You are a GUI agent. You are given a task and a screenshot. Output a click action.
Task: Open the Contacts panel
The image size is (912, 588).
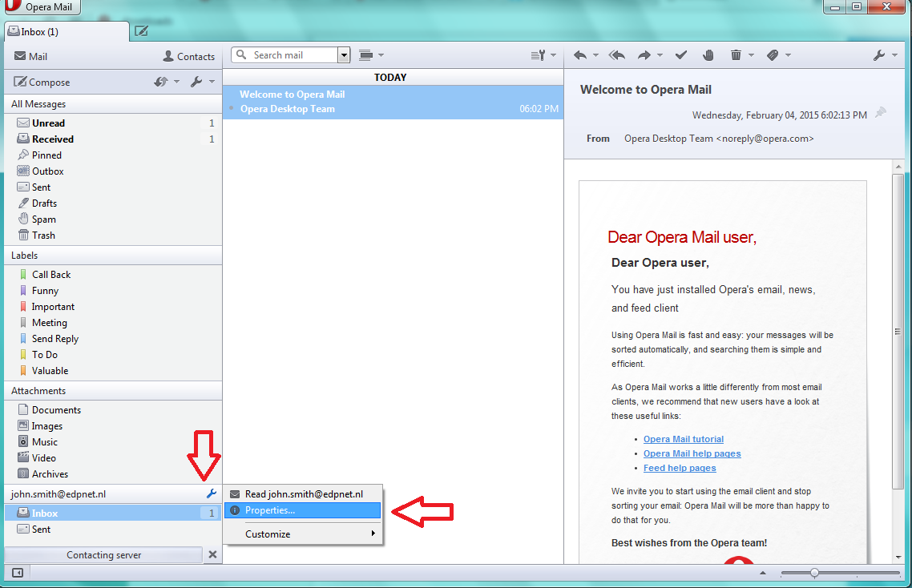(x=189, y=56)
